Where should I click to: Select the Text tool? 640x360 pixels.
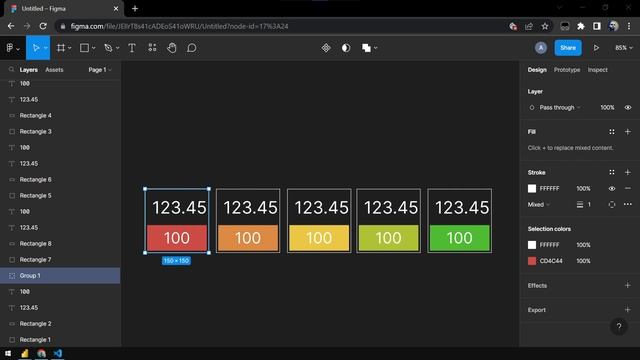132,48
